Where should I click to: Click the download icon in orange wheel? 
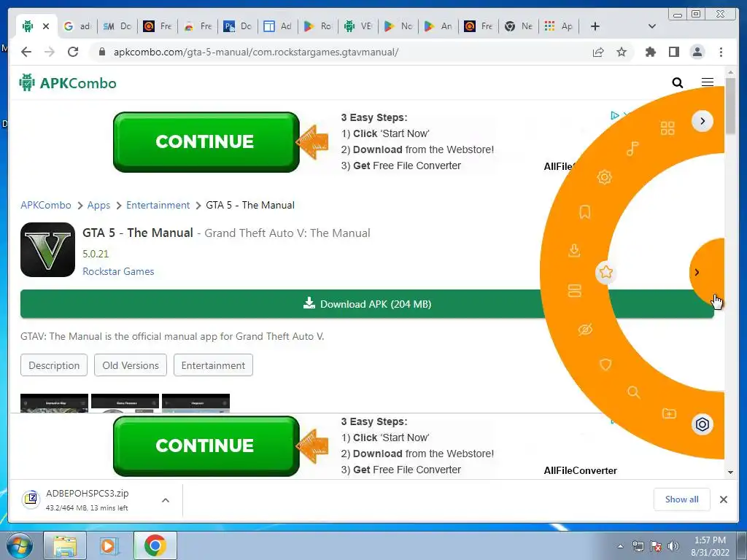pos(574,250)
